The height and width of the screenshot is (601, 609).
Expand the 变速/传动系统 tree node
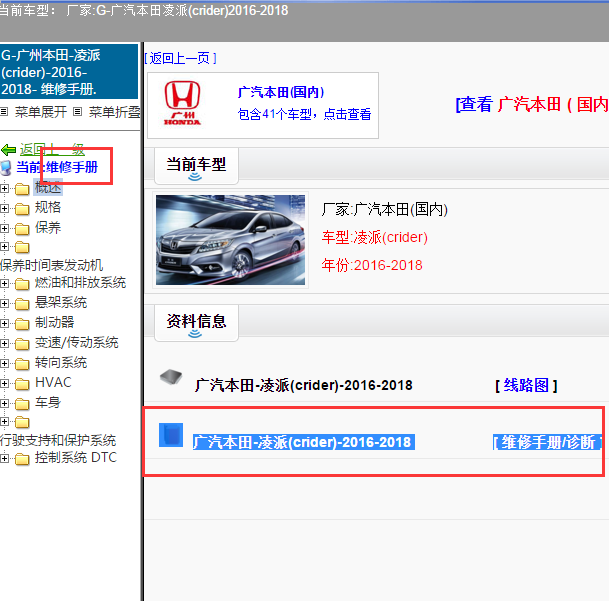[x=4, y=343]
